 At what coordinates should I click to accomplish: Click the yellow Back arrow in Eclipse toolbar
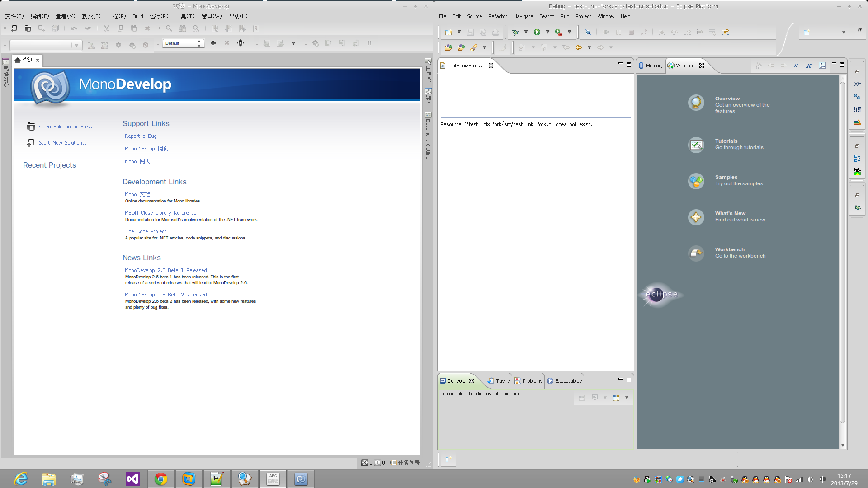(579, 47)
